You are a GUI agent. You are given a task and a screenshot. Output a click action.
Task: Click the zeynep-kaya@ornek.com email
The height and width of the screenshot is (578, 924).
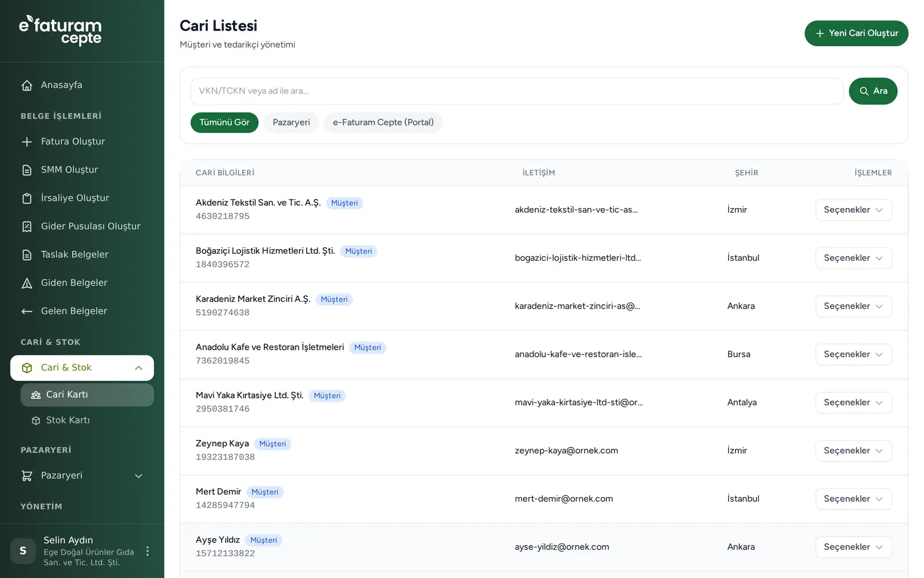[567, 451]
